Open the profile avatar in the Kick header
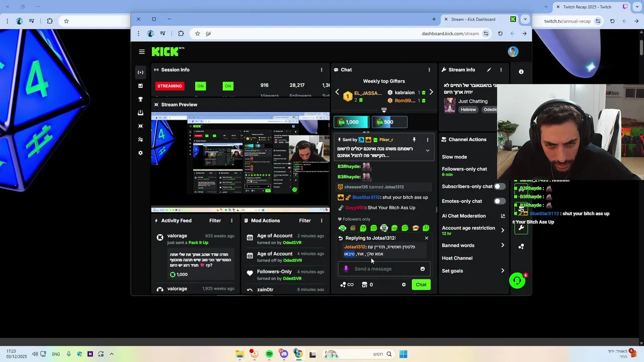Screen dimensions: 644x362 click(513, 52)
